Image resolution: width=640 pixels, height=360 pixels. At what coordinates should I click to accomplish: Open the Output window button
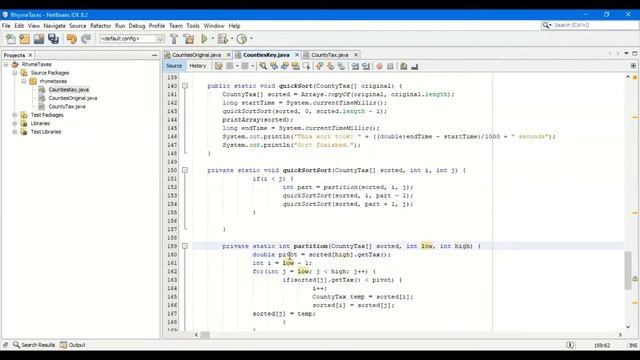[73, 345]
